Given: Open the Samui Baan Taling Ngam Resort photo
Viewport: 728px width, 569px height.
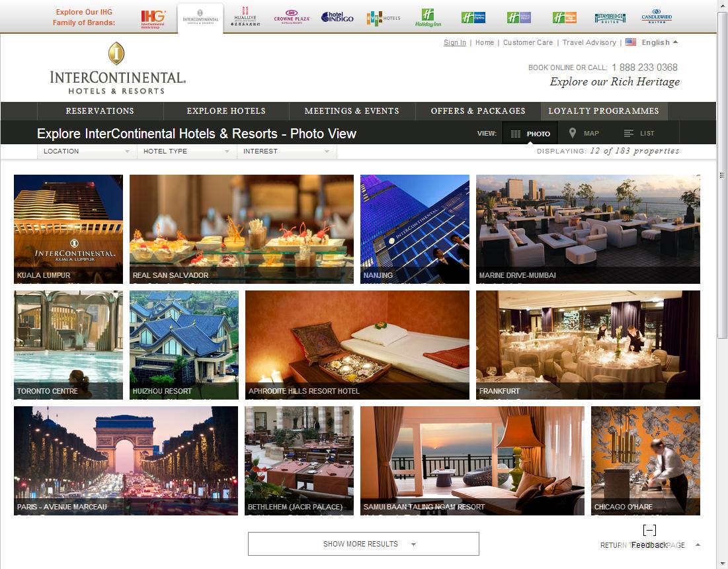Looking at the screenshot, I should click(472, 460).
